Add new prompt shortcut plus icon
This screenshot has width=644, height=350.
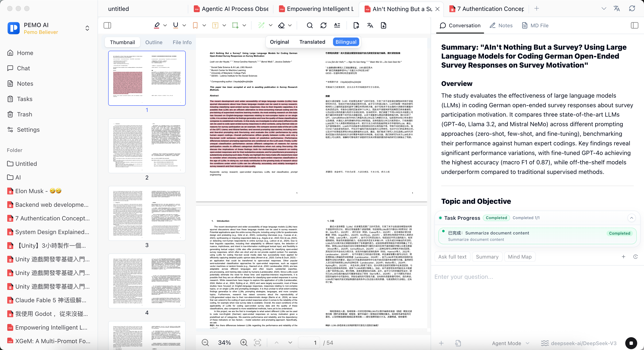(624, 257)
